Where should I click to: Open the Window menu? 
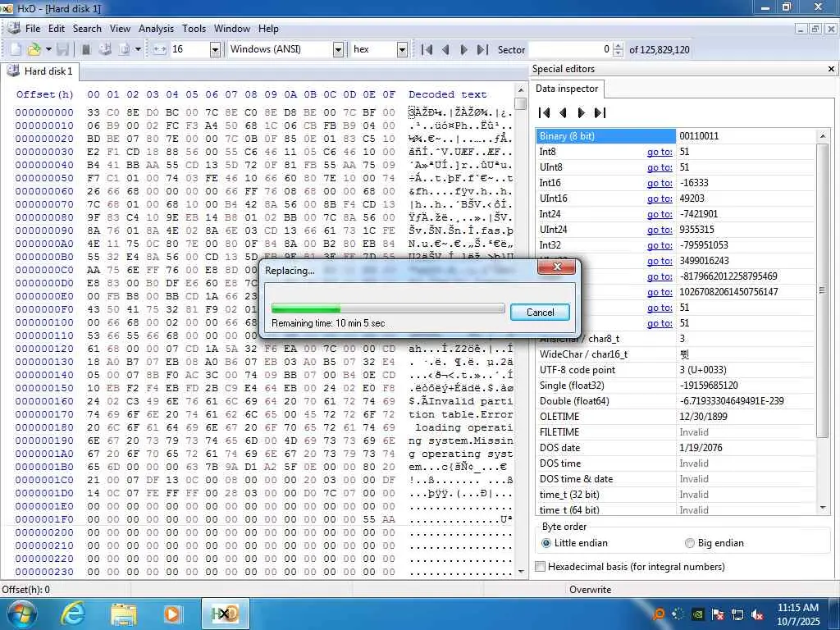click(x=232, y=29)
